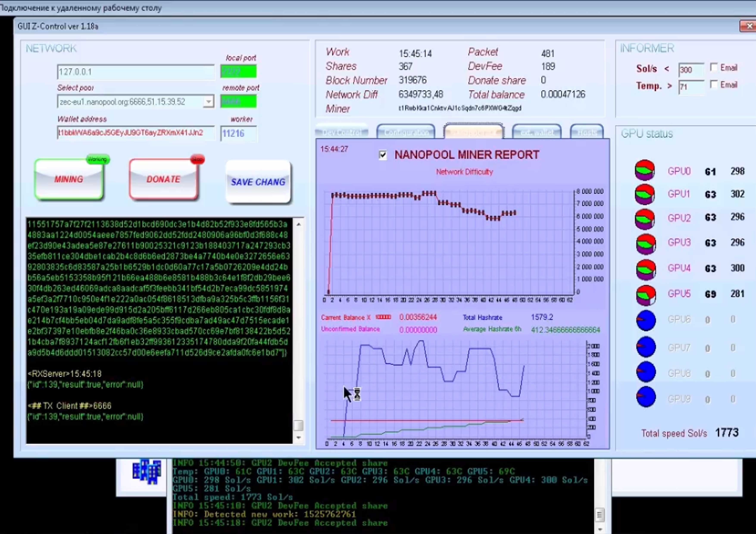
Task: Click the GPU0 pie chart icon
Action: point(645,170)
